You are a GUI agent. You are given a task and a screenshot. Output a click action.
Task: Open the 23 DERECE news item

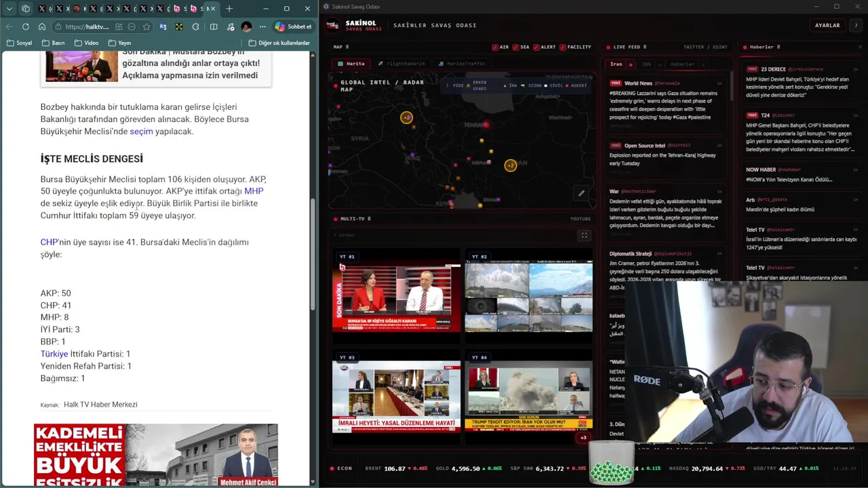click(x=802, y=82)
